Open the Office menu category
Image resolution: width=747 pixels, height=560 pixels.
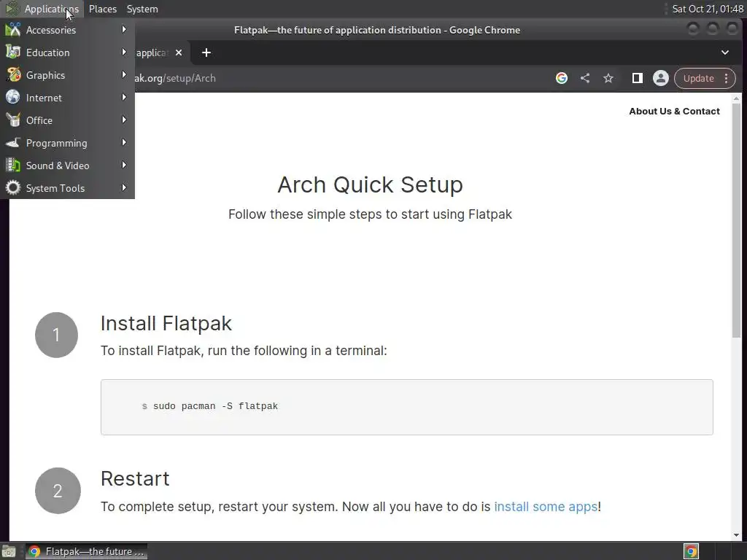tap(67, 120)
